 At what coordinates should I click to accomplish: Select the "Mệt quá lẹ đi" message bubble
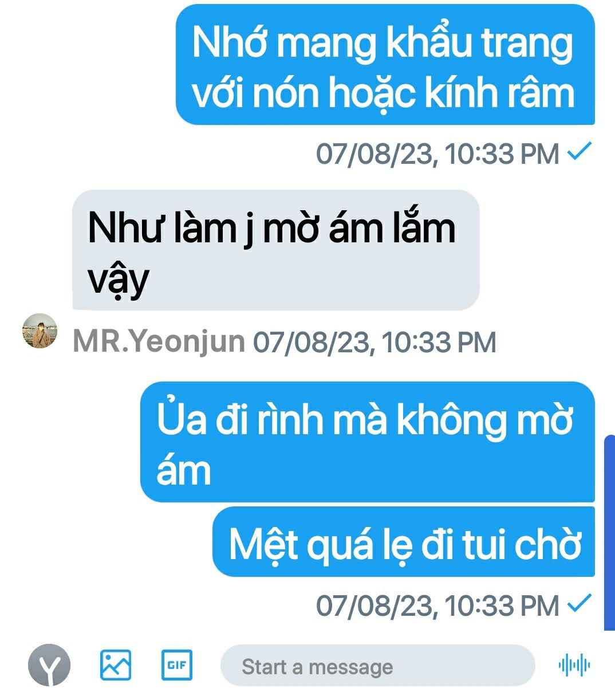[x=404, y=542]
